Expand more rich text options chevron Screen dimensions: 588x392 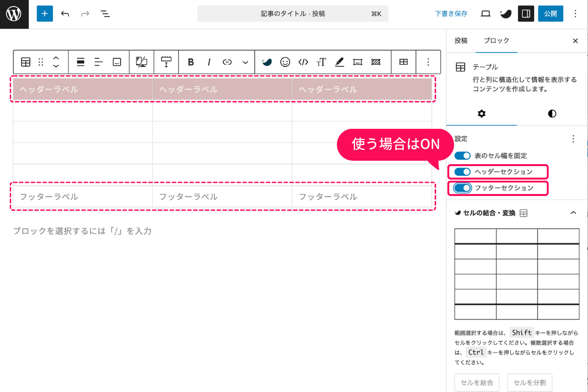(x=245, y=62)
